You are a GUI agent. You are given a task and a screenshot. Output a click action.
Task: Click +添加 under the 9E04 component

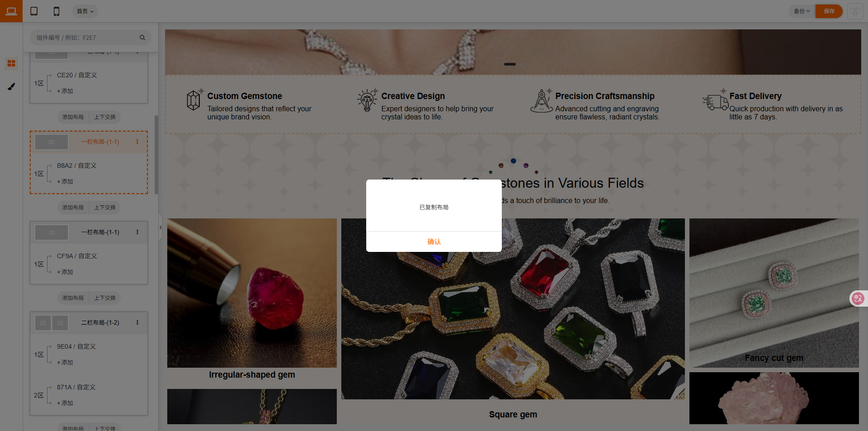tap(65, 362)
